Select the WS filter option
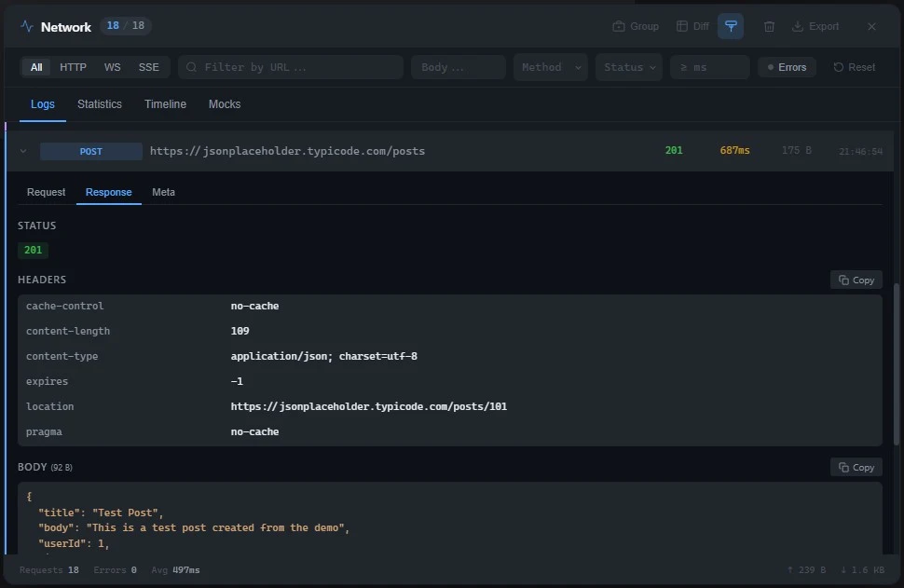The image size is (904, 588). 113,67
